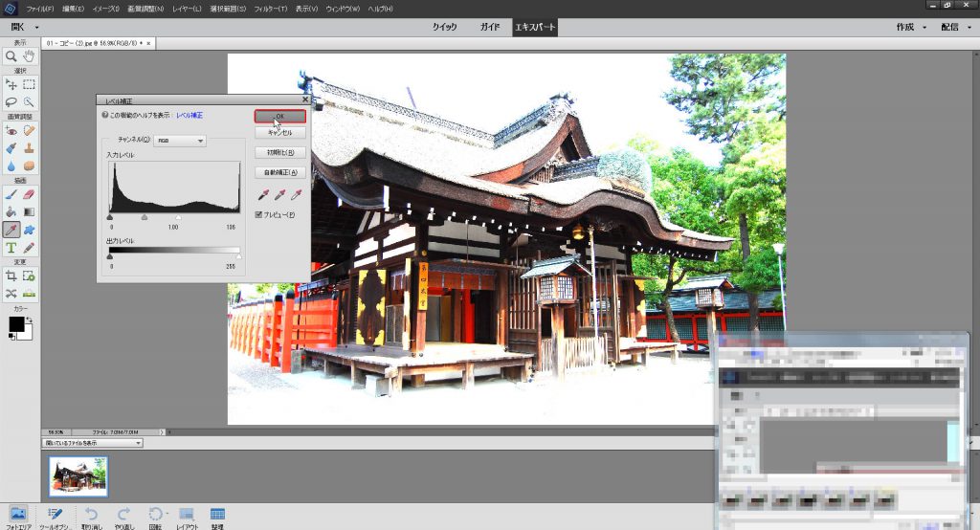
Task: Select the Red Eye removal tool
Action: point(11,130)
